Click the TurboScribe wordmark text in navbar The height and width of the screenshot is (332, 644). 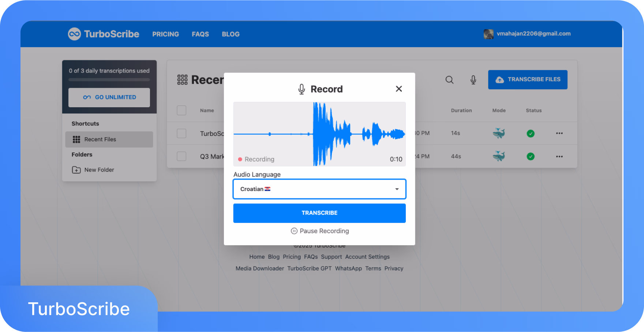coord(112,34)
